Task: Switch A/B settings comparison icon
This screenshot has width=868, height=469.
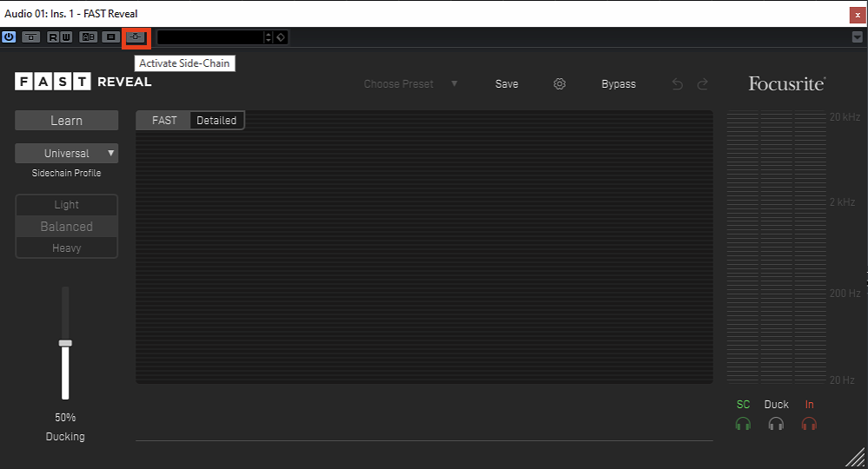Action: coord(89,37)
